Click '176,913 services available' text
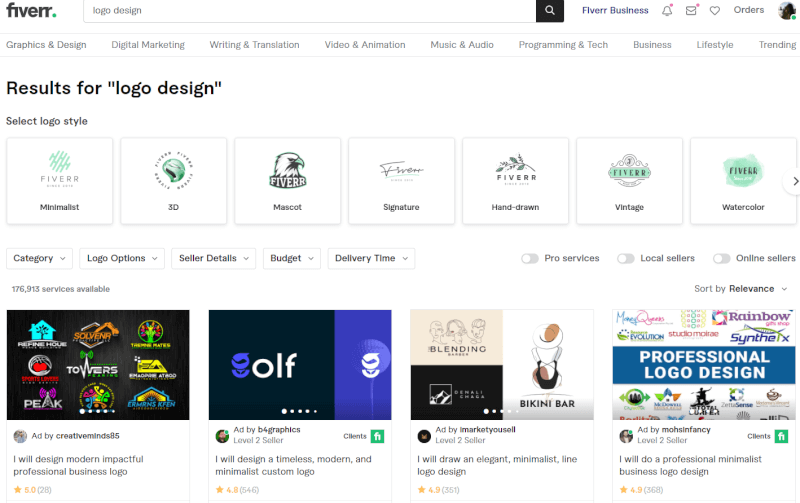The width and height of the screenshot is (800, 503). (61, 289)
